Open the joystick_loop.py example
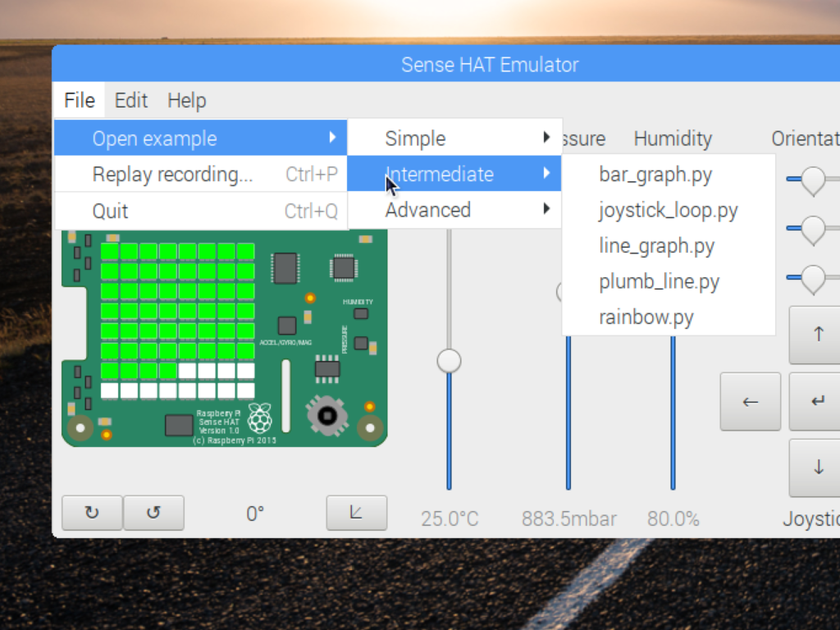 click(x=669, y=210)
